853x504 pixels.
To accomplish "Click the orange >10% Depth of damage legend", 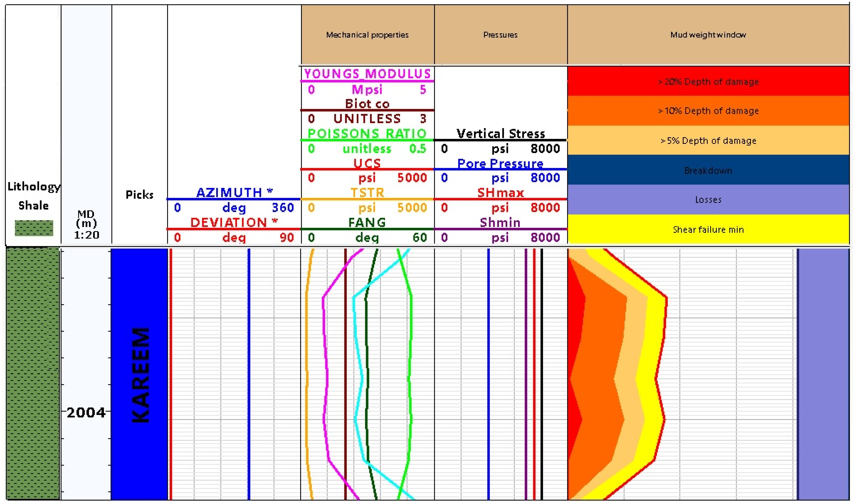I will pyautogui.click(x=708, y=111).
